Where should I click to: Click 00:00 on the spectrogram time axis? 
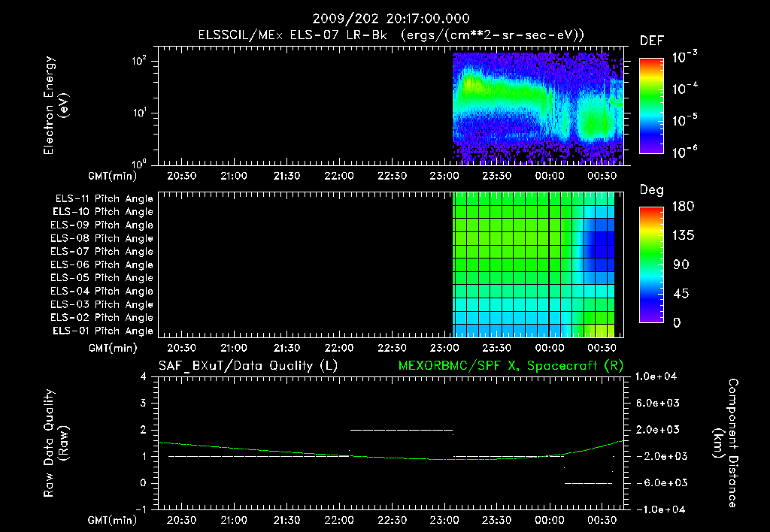[549, 176]
